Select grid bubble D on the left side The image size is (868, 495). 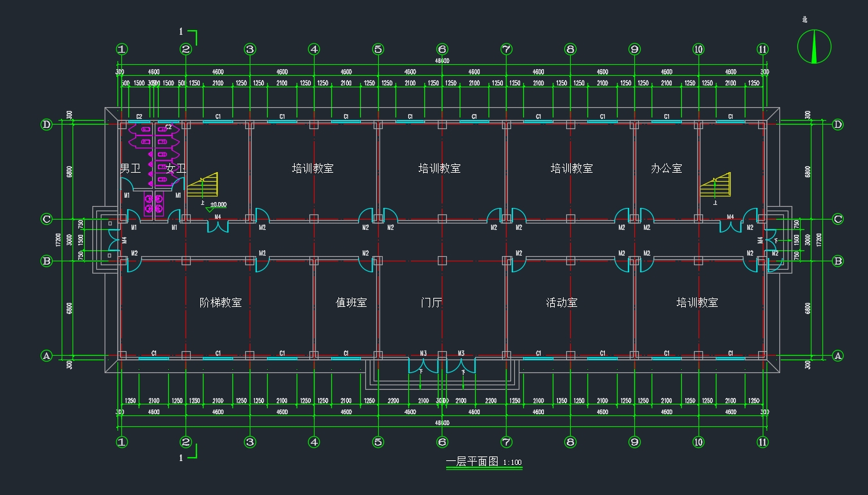(x=46, y=125)
